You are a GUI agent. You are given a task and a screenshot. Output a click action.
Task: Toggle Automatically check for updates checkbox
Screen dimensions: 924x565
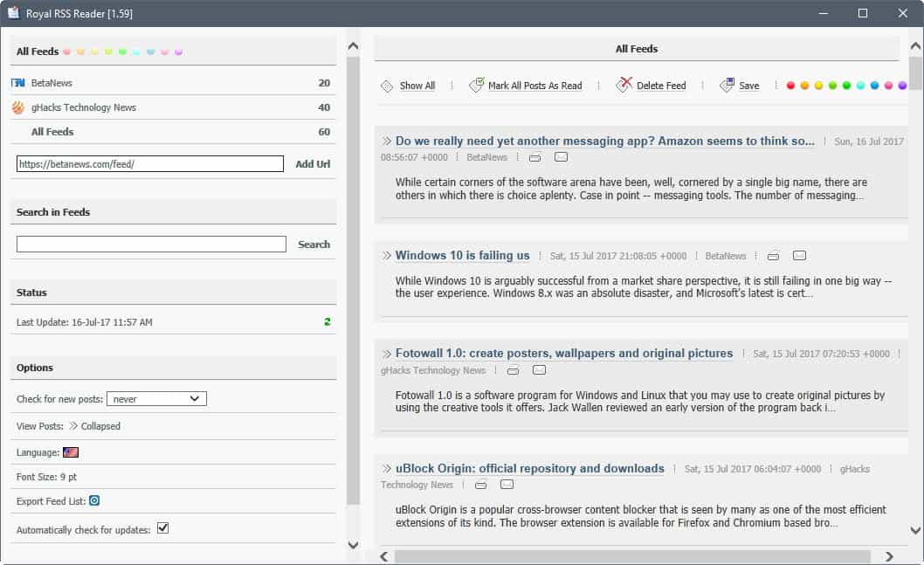click(x=162, y=528)
